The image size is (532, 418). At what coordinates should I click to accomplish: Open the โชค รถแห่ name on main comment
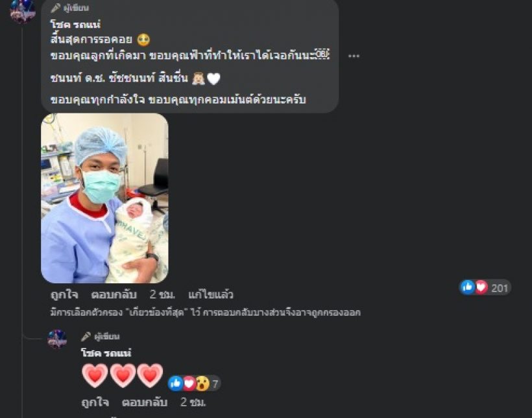(75, 25)
